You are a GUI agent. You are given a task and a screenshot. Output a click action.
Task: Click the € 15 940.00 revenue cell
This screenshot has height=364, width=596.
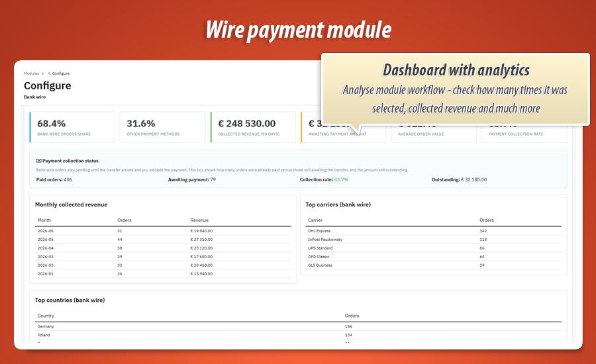(201, 273)
